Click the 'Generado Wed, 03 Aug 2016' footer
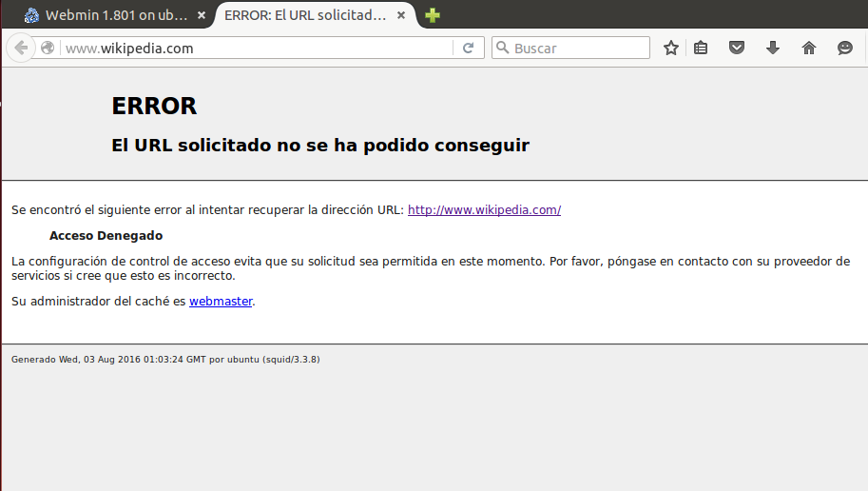868x491 pixels. click(165, 360)
